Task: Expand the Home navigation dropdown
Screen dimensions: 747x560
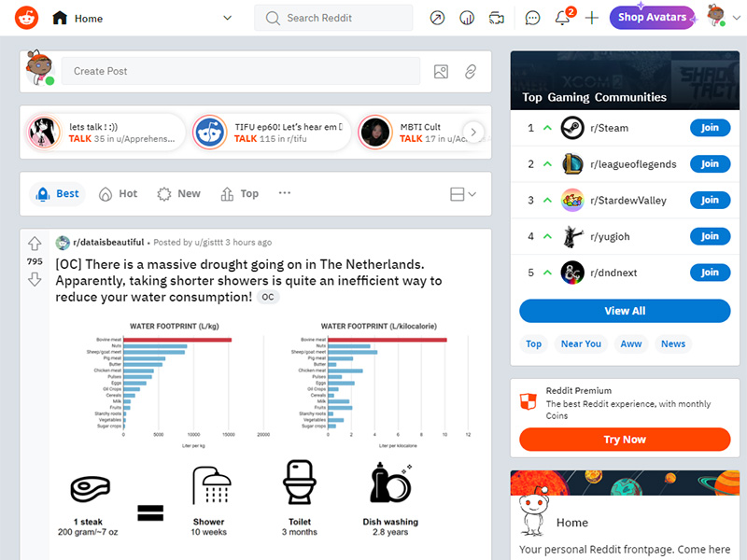Action: point(227,18)
